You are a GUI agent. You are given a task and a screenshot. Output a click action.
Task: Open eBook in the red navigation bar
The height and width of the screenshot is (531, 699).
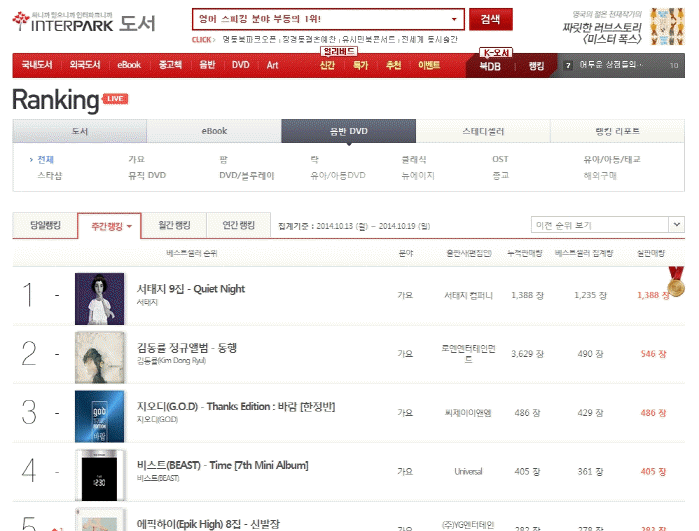(x=129, y=65)
